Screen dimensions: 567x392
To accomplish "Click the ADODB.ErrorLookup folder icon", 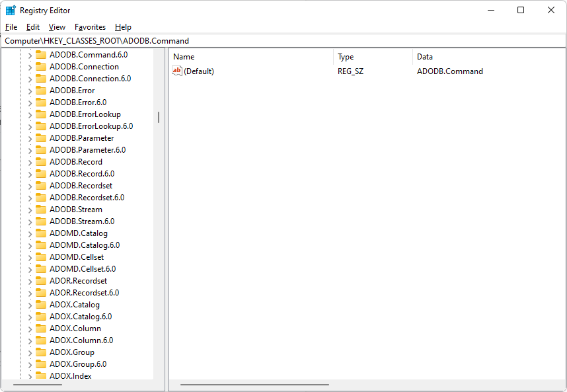I will tap(41, 114).
